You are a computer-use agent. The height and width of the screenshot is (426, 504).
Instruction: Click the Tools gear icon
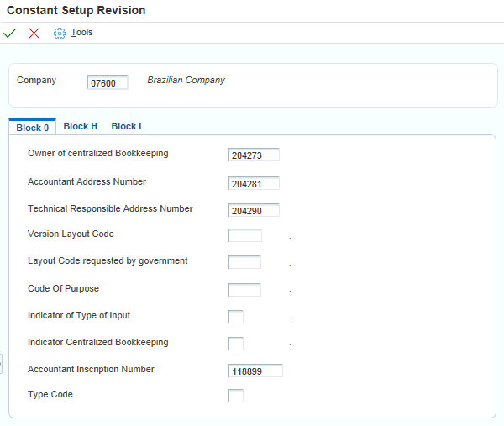60,33
